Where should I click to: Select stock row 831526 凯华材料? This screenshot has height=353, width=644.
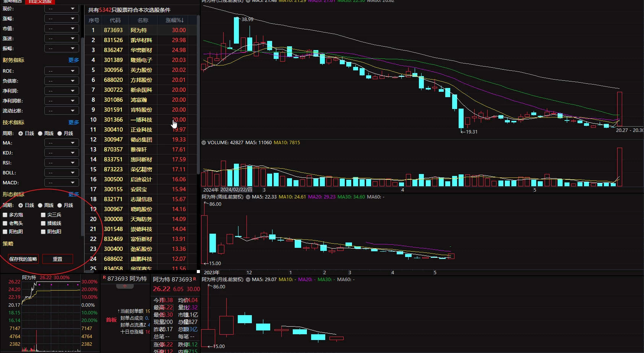(141, 40)
